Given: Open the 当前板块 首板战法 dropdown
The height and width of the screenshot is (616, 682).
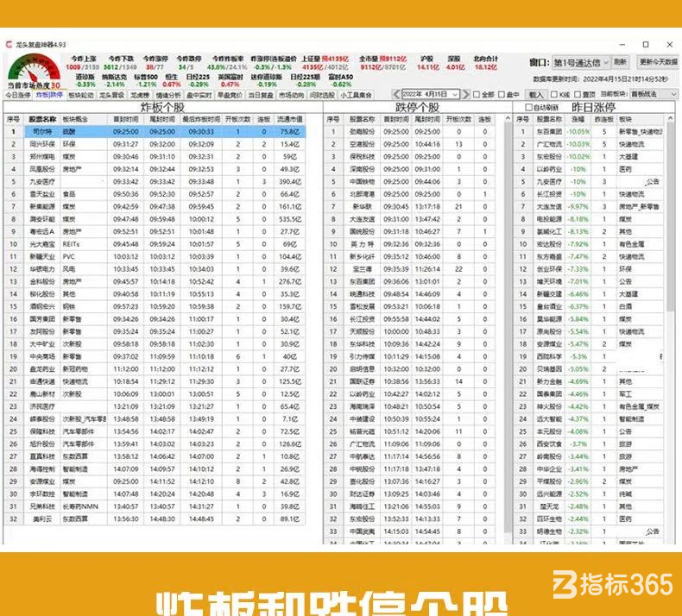Looking at the screenshot, I should (x=654, y=94).
